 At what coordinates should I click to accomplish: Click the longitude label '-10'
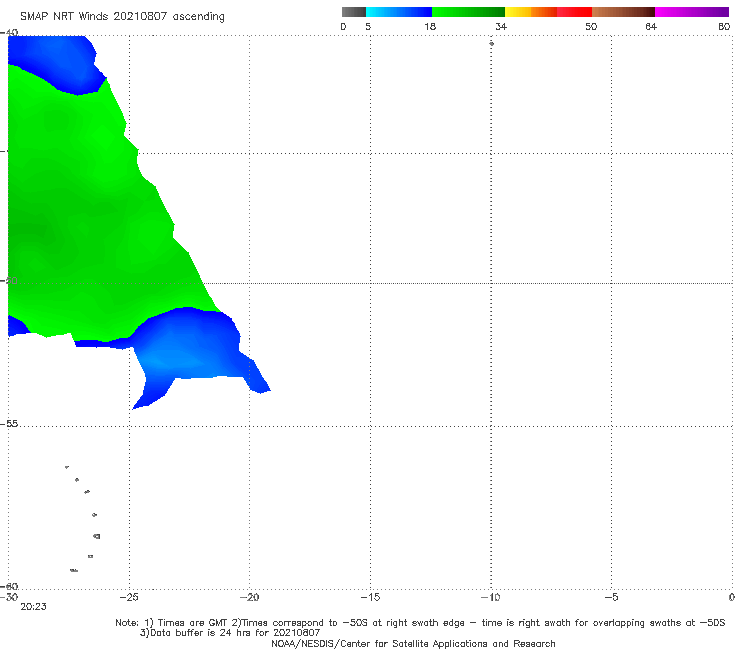coord(490,597)
